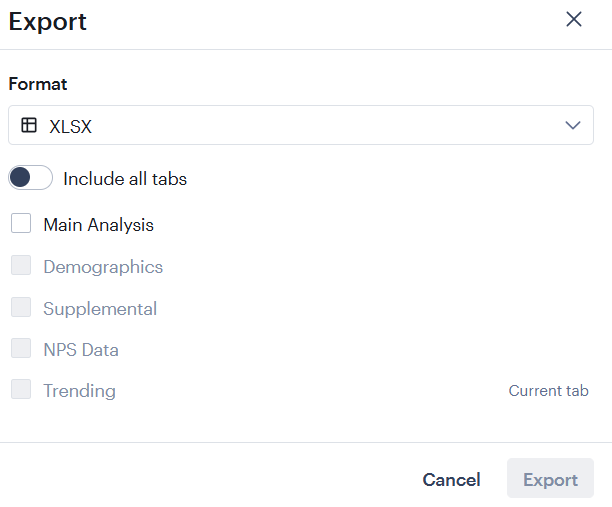The width and height of the screenshot is (612, 507).
Task: Click the table icon beside XLSX
Action: click(x=29, y=125)
